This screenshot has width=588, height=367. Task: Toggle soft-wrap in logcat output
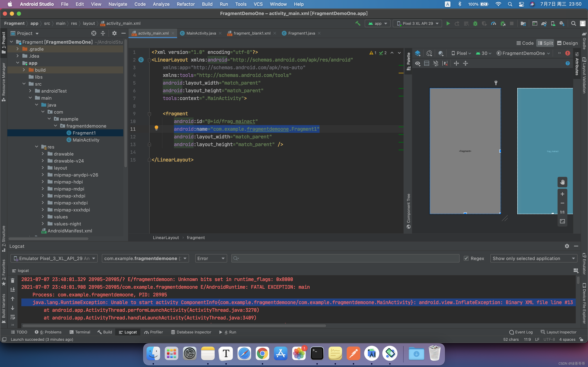[13, 317]
